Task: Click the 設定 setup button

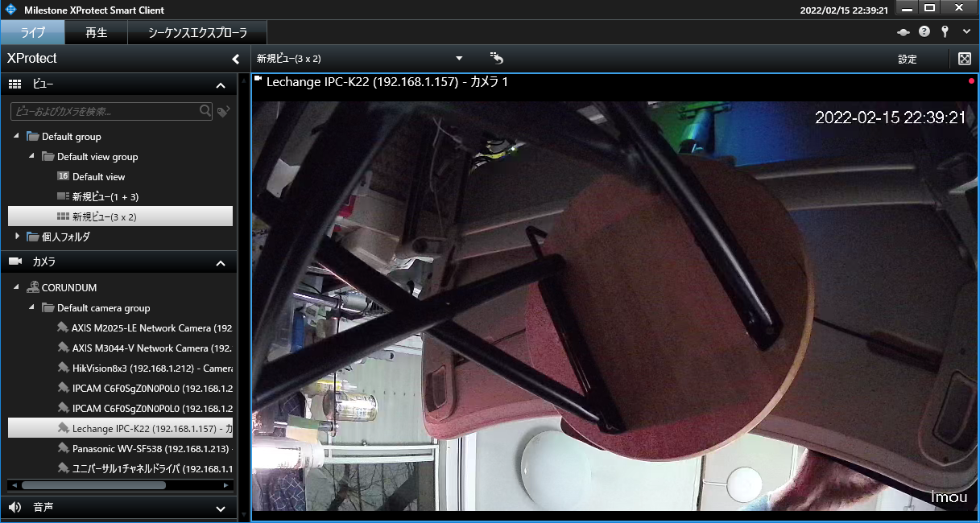Action: click(x=908, y=59)
